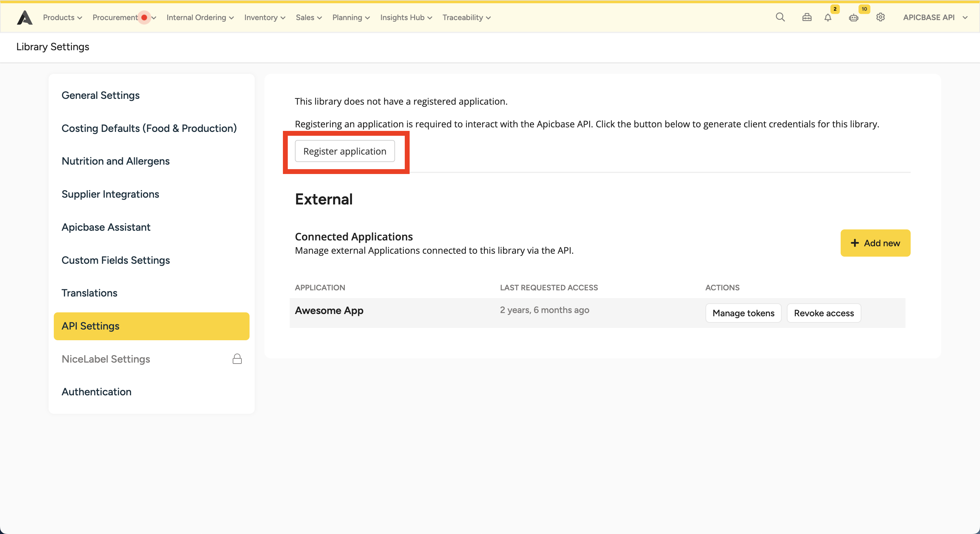Image resolution: width=980 pixels, height=534 pixels.
Task: Revoke access for Awesome App
Action: (824, 313)
